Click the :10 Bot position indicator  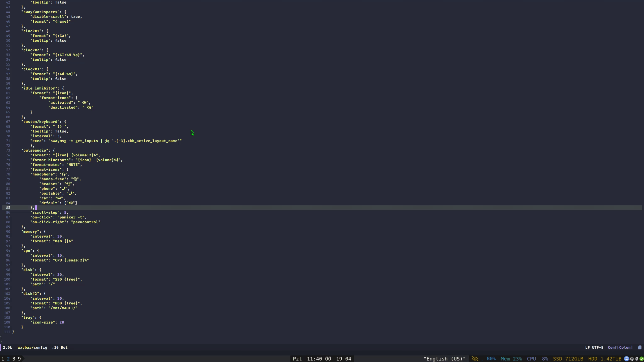pos(60,347)
